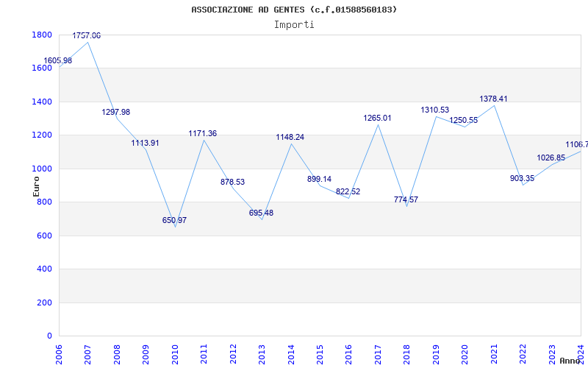Click the 1026.85 data label
Viewport: 588px width, 368px height.
coord(551,158)
